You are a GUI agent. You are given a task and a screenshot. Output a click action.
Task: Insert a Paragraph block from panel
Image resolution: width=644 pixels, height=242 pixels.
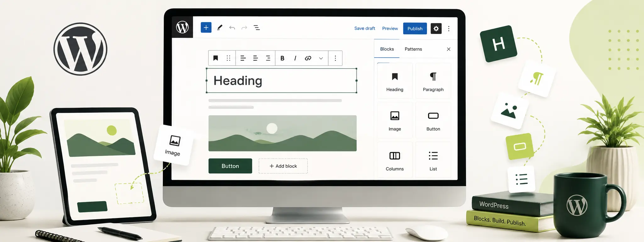(433, 81)
